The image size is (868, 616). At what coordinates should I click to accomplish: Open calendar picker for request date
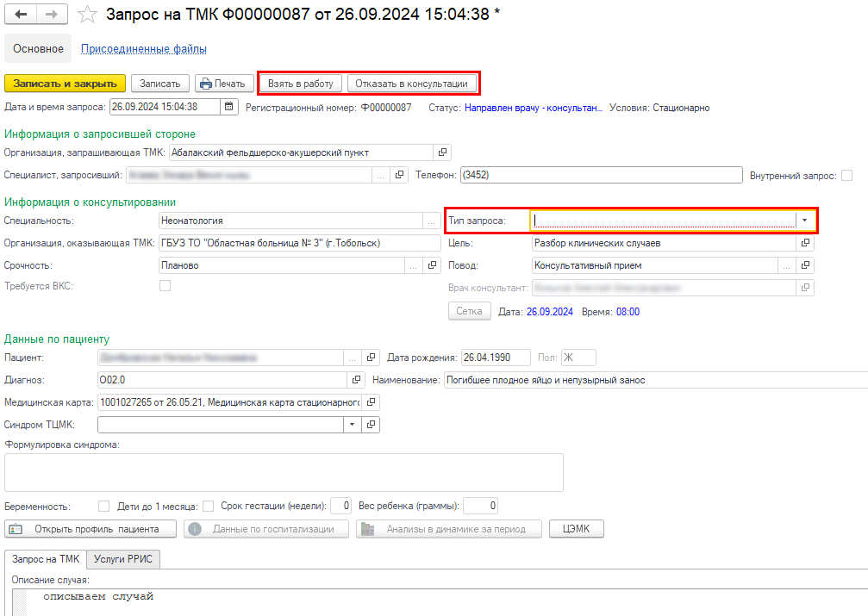tap(229, 108)
